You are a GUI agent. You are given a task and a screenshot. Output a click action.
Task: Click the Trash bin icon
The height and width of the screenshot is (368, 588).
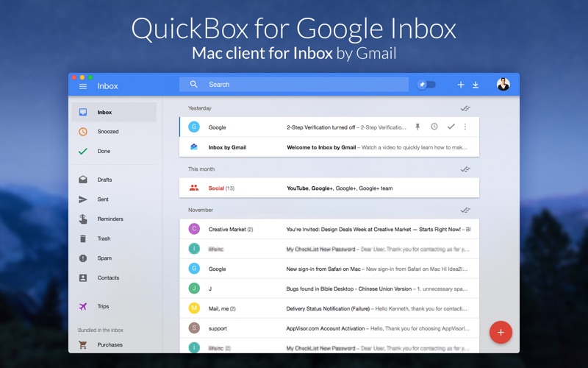(83, 238)
